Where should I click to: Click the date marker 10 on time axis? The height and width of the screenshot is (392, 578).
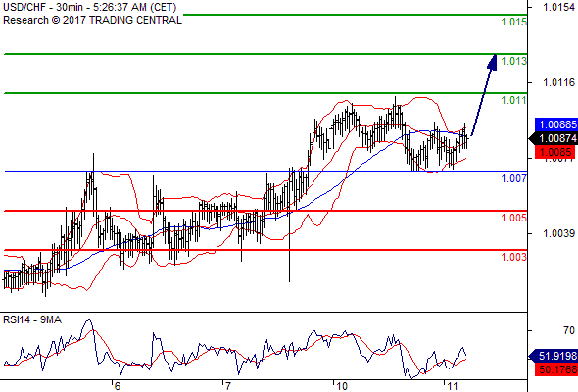point(342,386)
